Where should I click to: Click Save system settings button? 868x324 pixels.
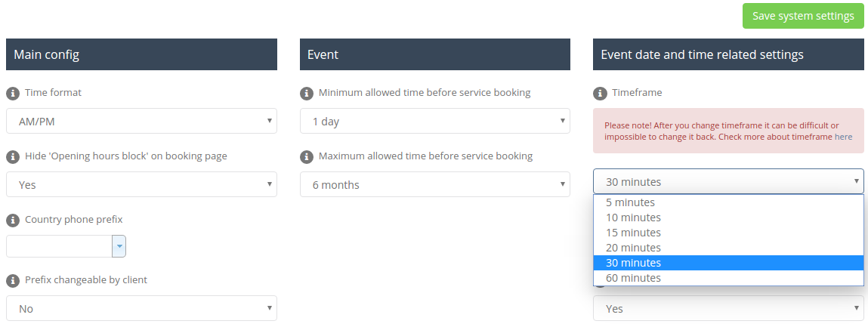click(x=803, y=16)
